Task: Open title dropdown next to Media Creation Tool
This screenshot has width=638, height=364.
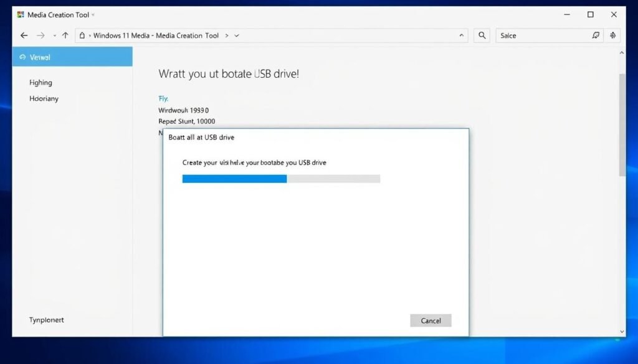Action: click(x=93, y=15)
